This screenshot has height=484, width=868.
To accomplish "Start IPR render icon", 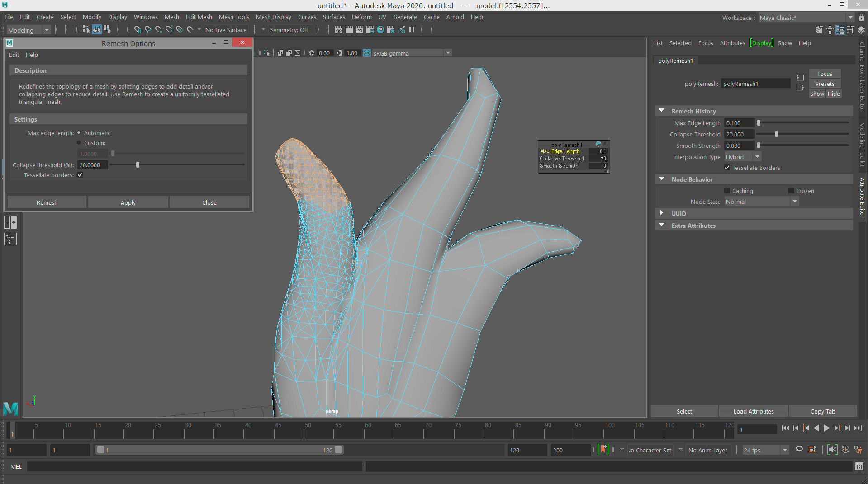I will pos(360,30).
